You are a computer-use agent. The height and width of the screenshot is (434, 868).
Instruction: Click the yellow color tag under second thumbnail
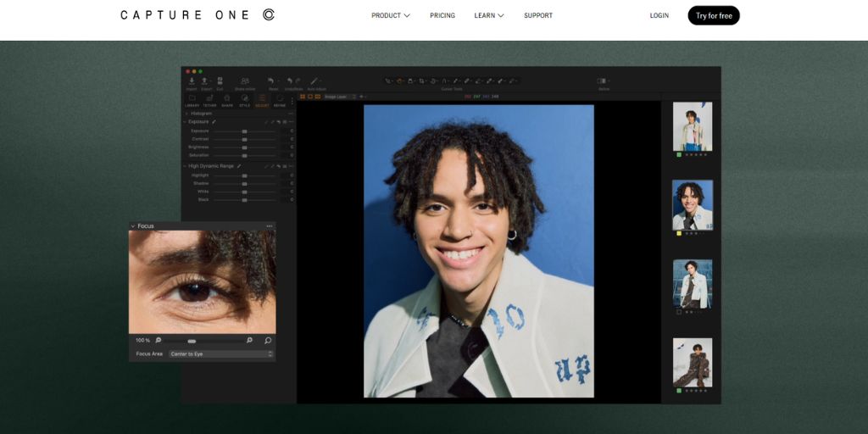pyautogui.click(x=679, y=233)
